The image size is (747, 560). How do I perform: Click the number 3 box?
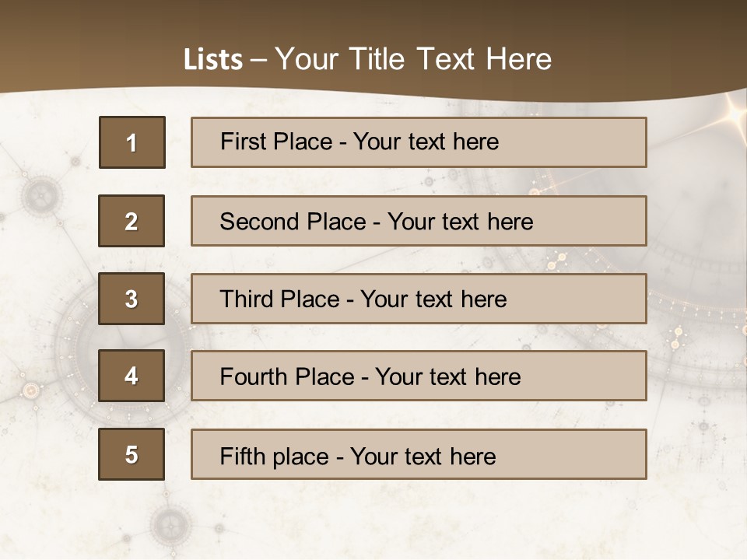point(132,299)
